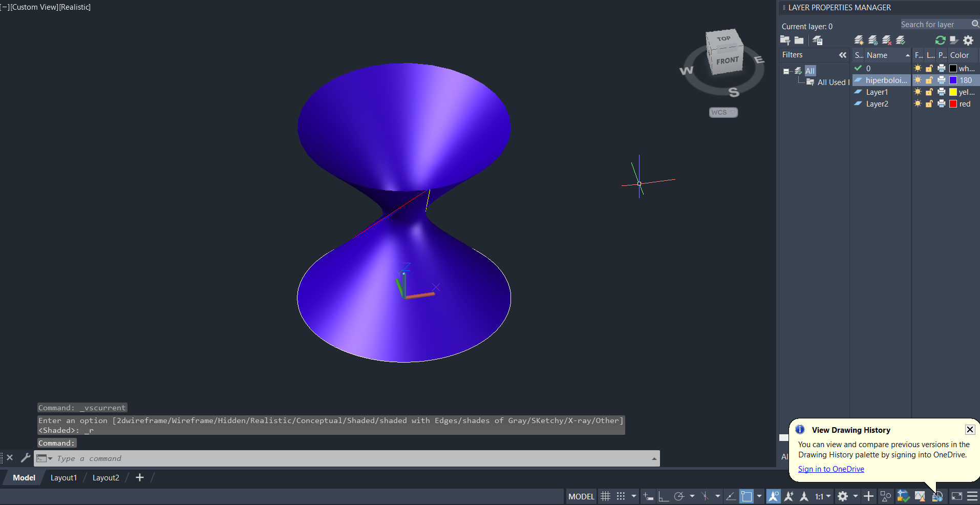Viewport: 980px width, 505px height.
Task: Delete the selected layer
Action: click(x=887, y=40)
